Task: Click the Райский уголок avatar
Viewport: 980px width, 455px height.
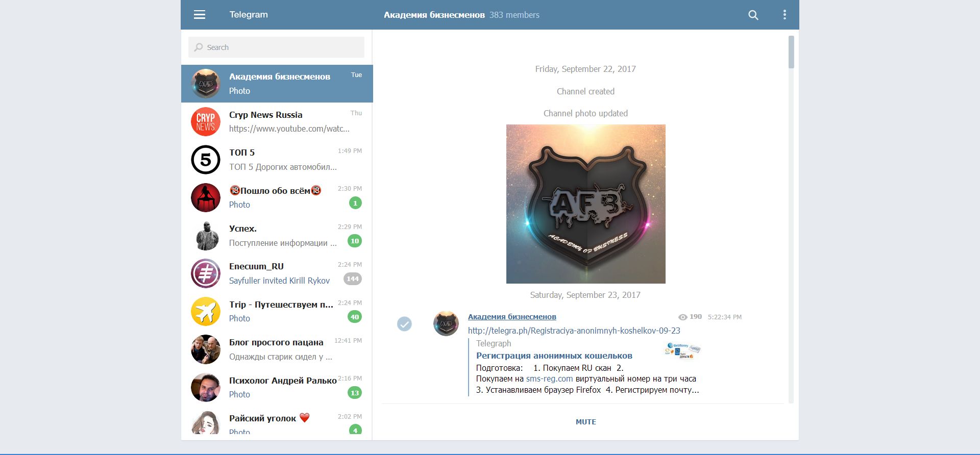Action: (x=205, y=423)
